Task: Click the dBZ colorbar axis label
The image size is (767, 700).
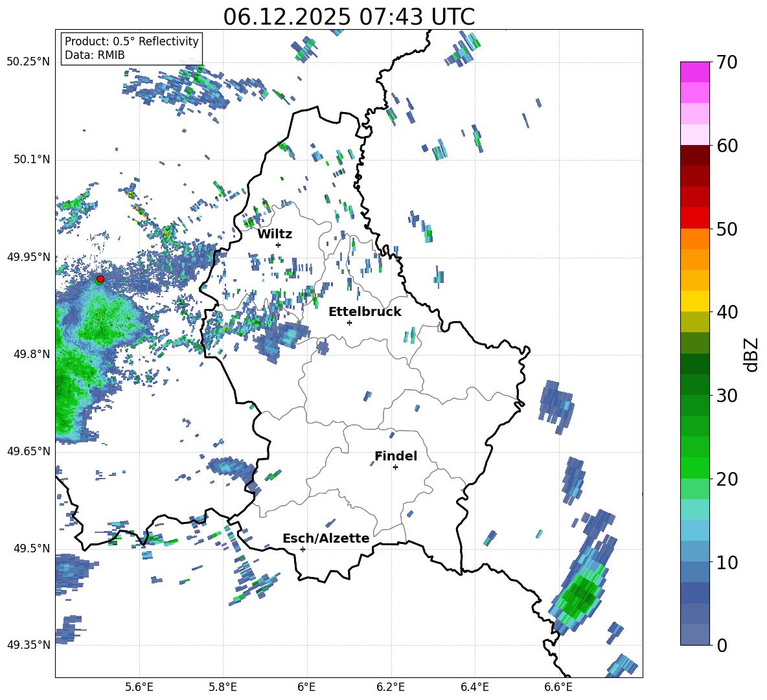Action: coord(751,354)
